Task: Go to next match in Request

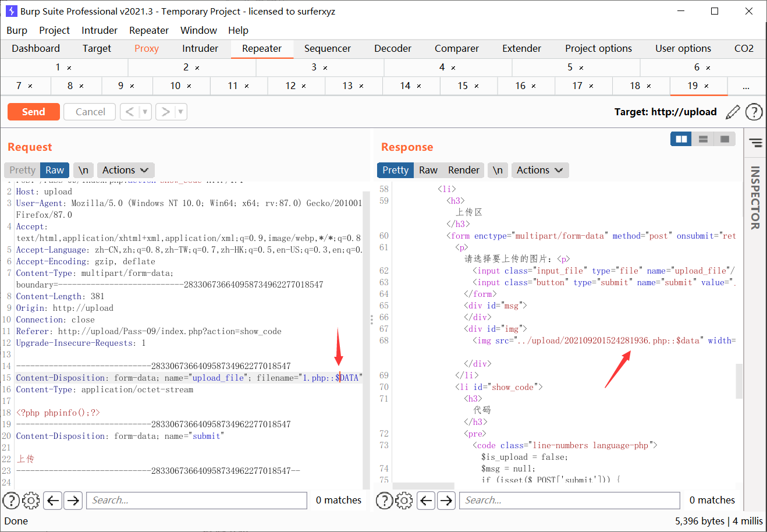Action: tap(73, 500)
